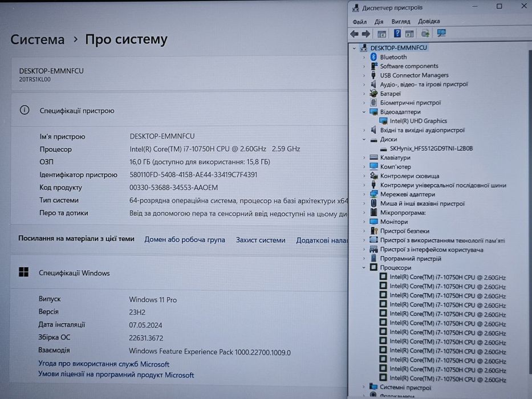Go to Система in the breadcrumb

click(x=37, y=39)
